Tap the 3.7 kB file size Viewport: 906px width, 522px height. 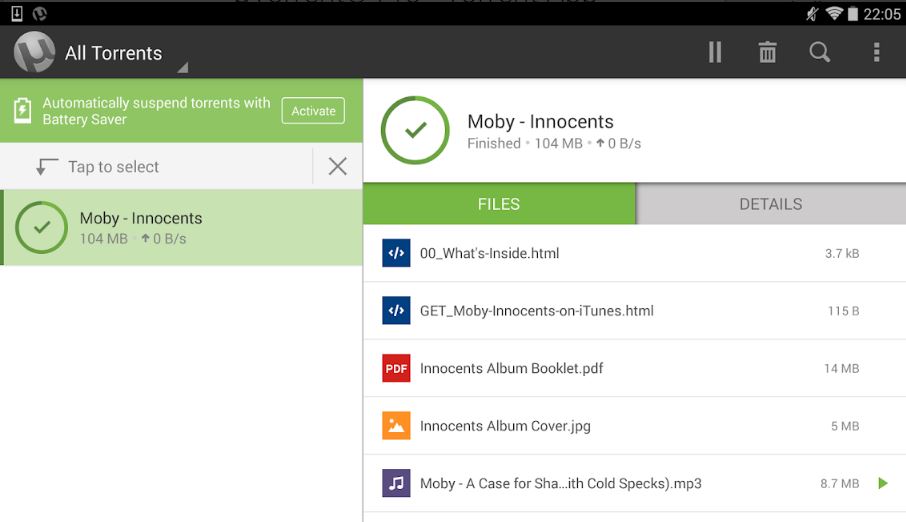click(842, 253)
